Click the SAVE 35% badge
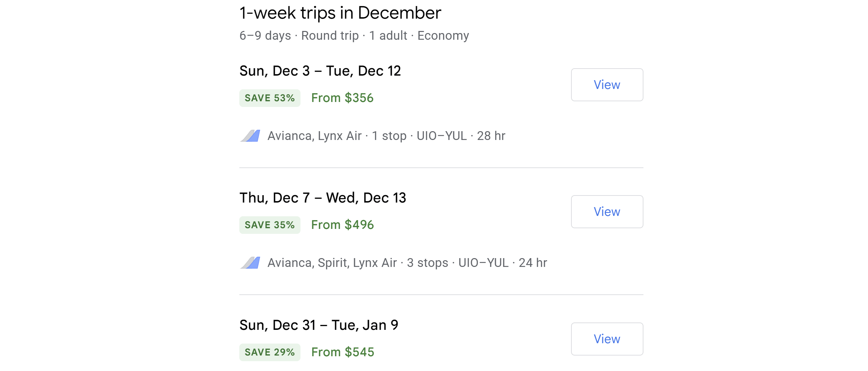This screenshot has height=371, width=868. [270, 225]
